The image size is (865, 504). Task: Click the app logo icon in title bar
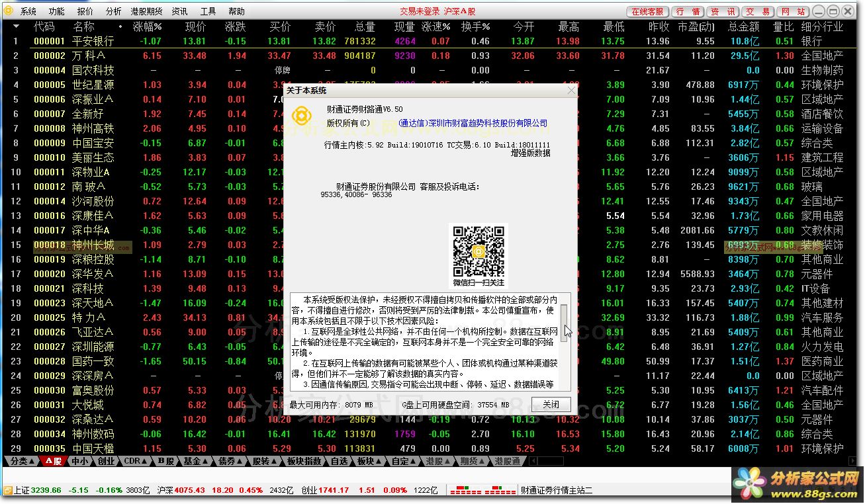pos(9,11)
